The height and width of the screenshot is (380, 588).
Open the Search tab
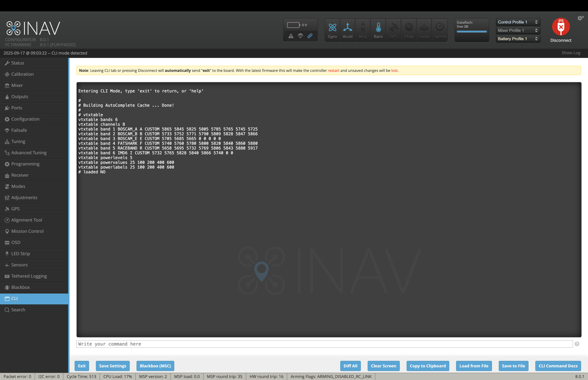click(x=34, y=310)
